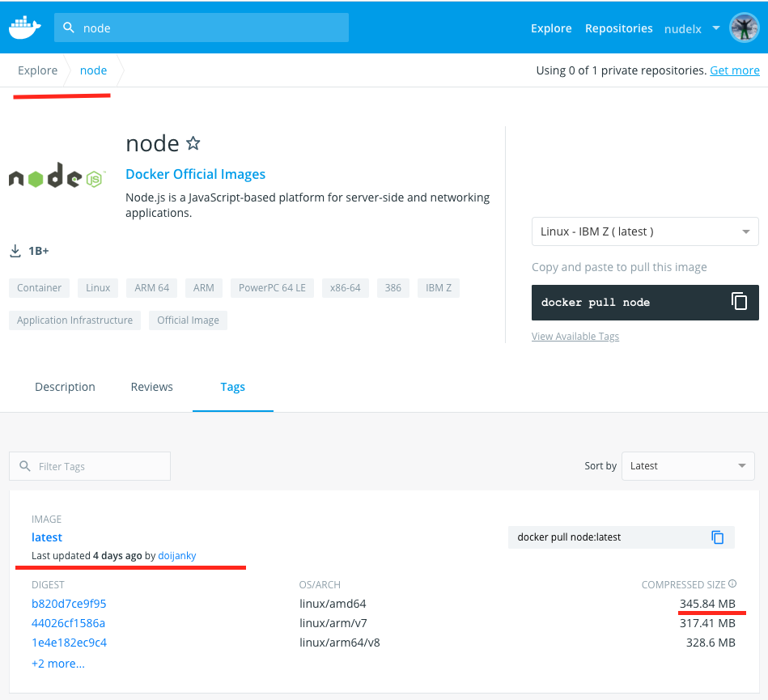Click the Container tag chip

coord(39,288)
